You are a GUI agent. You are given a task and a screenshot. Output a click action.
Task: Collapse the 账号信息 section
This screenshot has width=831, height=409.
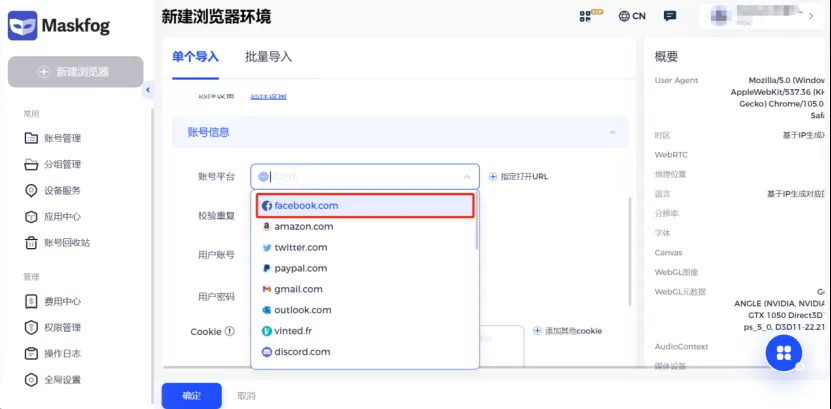pos(611,132)
